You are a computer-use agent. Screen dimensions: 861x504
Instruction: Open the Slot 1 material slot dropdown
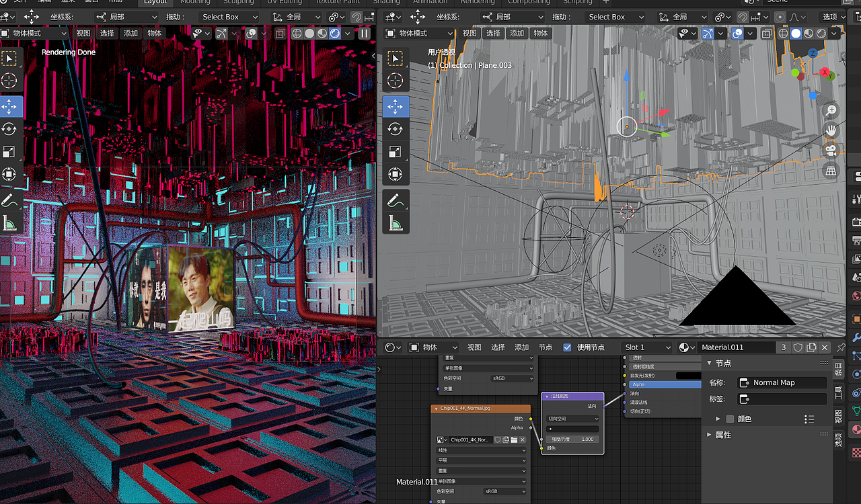coord(646,347)
